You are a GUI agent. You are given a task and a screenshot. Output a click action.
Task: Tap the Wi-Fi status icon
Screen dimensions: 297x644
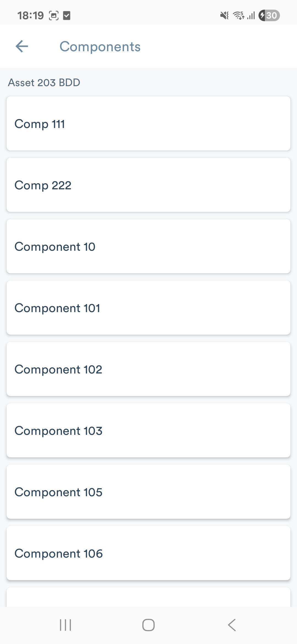coord(239,15)
